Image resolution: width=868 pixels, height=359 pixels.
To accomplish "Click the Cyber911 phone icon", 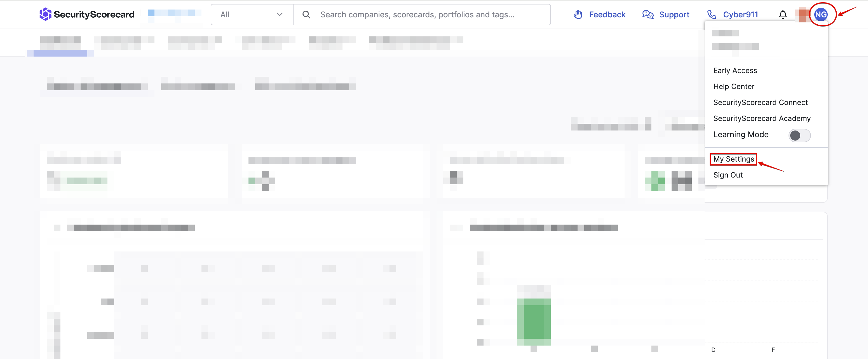I will point(711,15).
